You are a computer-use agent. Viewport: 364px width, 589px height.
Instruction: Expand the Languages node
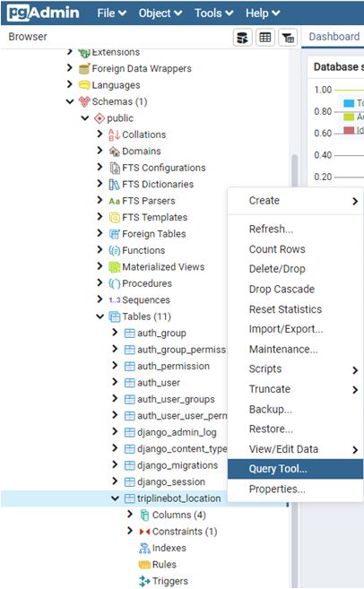coord(70,84)
